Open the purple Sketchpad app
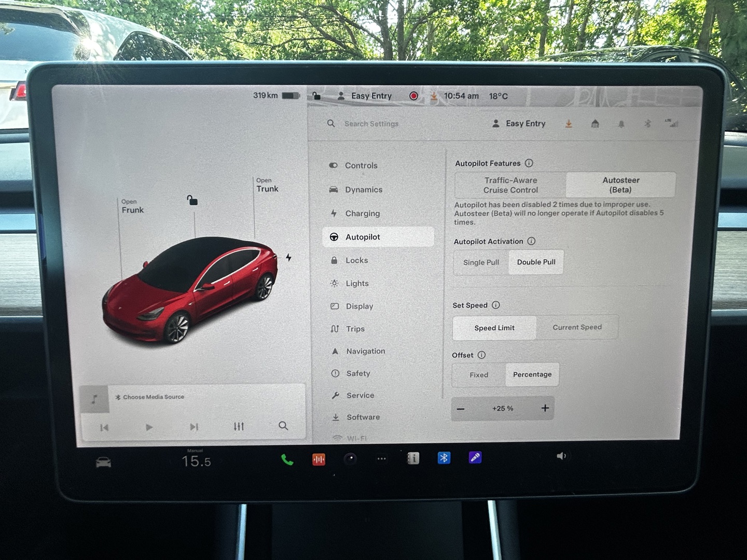The height and width of the screenshot is (560, 747). (475, 457)
